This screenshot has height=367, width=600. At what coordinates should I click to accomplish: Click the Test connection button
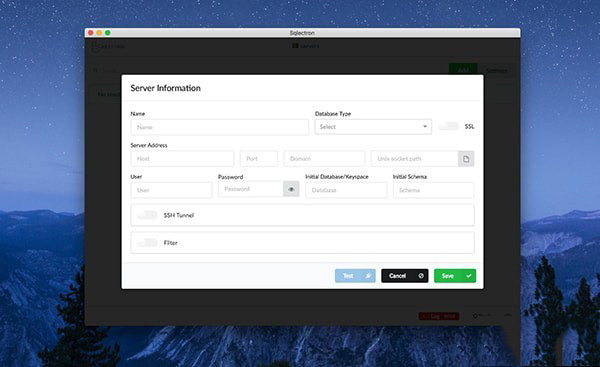click(x=355, y=276)
